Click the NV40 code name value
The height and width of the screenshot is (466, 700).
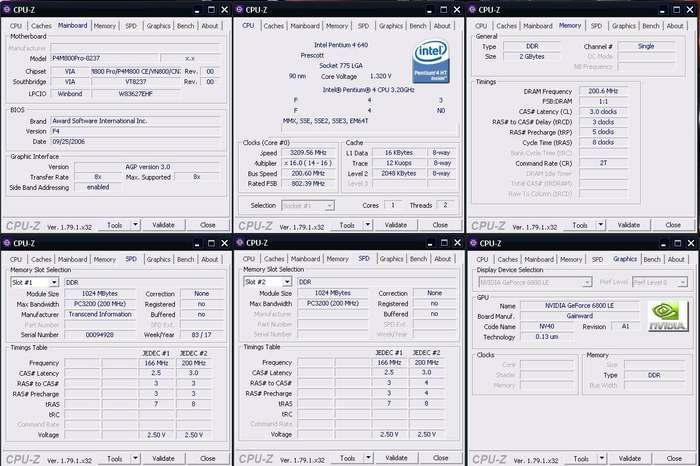(547, 326)
